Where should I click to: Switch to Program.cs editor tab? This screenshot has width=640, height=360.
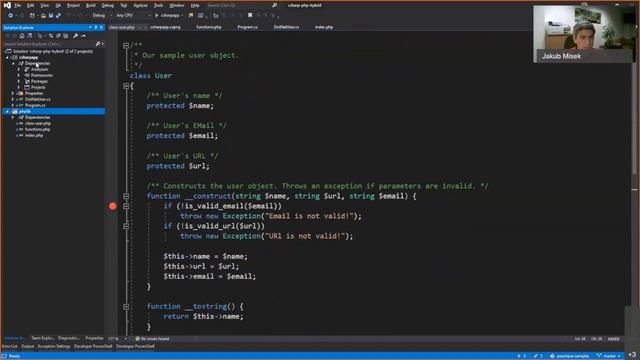click(x=247, y=27)
